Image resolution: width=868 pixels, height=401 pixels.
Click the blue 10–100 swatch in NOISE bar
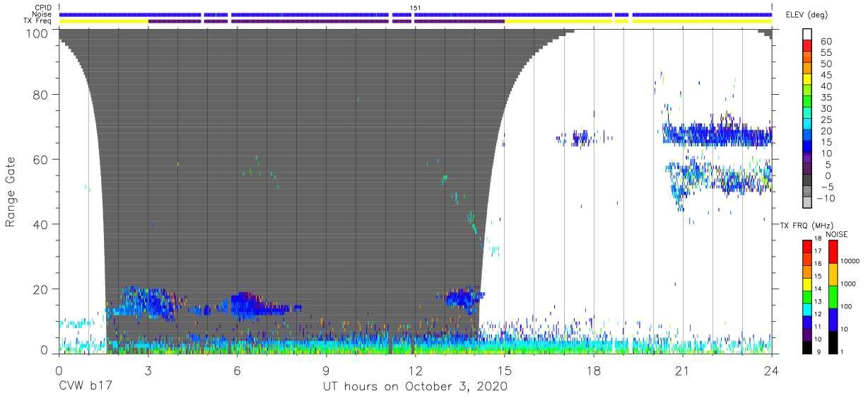[833, 319]
